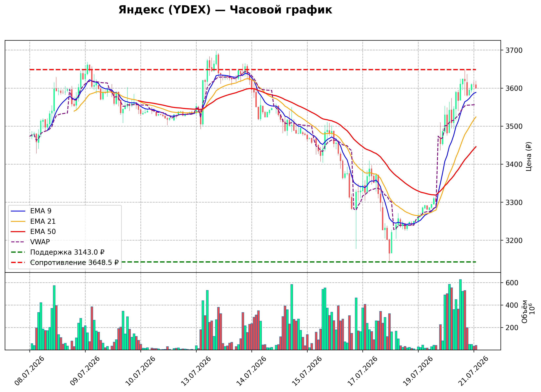Click the blue EMA 9 legend line sample
The image size is (541, 392).
click(x=18, y=211)
